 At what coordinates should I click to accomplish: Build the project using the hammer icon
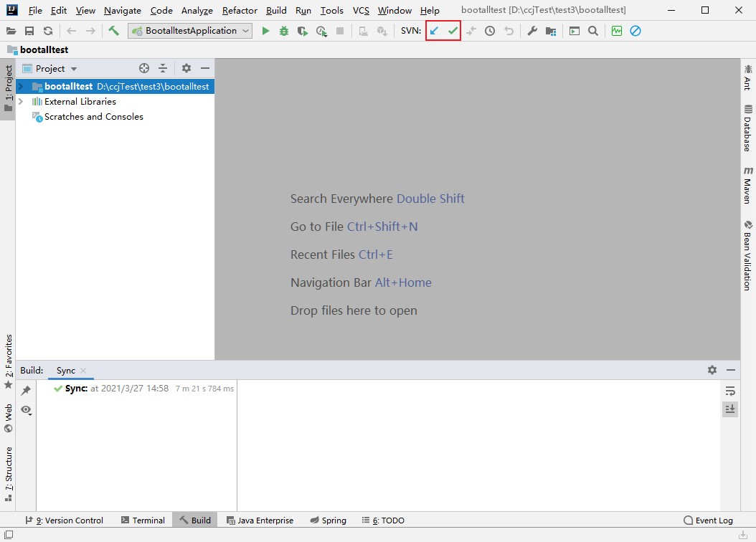113,31
